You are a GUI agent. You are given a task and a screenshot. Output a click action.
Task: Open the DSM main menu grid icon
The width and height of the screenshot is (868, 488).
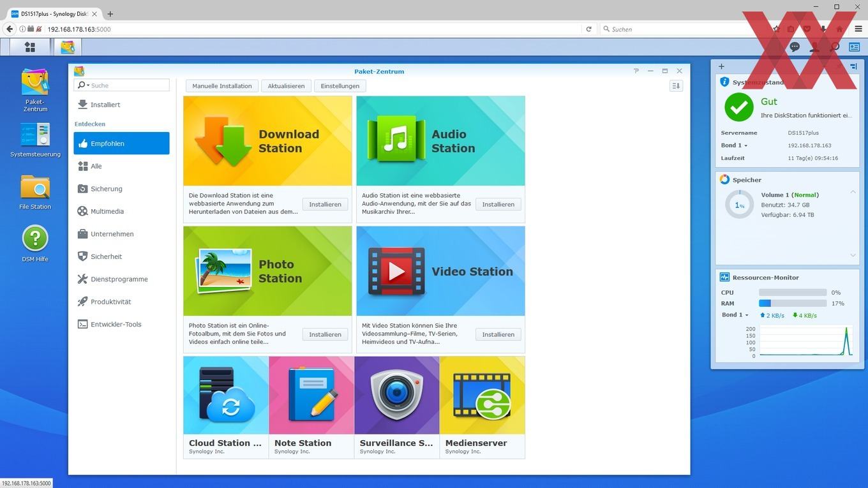[29, 47]
